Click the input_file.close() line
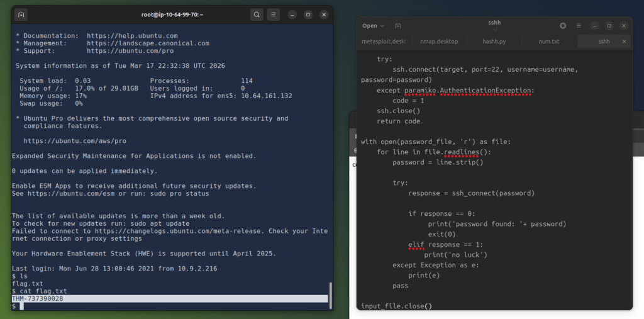 (x=396, y=306)
